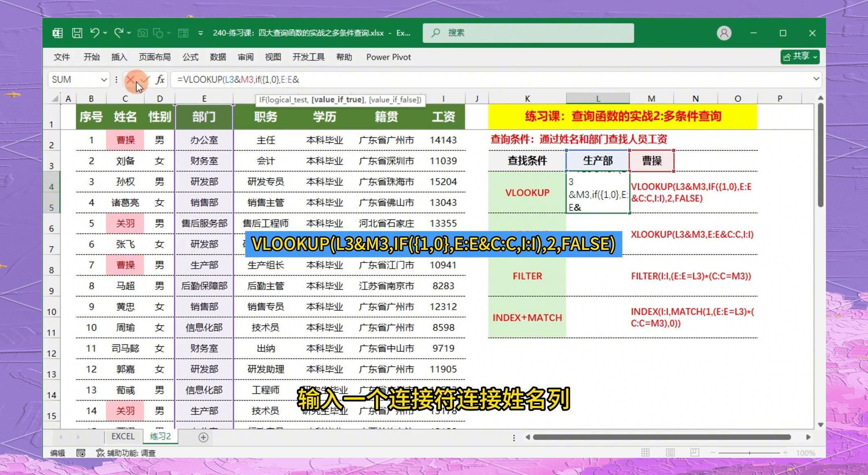Confirm formula entry with the checkmark
The width and height of the screenshot is (868, 475).
[x=145, y=79]
